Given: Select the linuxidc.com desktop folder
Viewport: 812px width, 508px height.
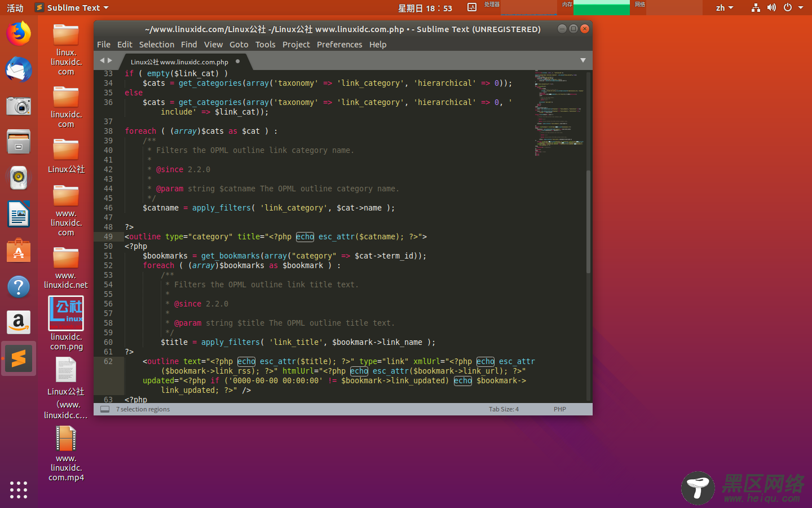Looking at the screenshot, I should point(66,107).
